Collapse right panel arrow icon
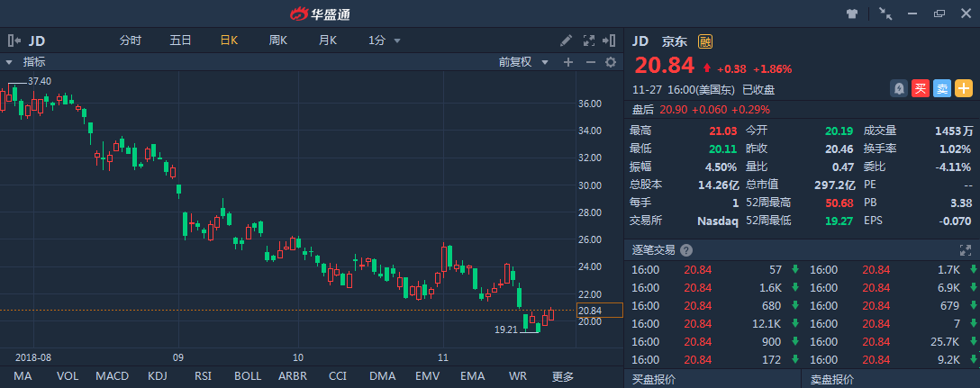The image size is (980, 388). [609, 41]
